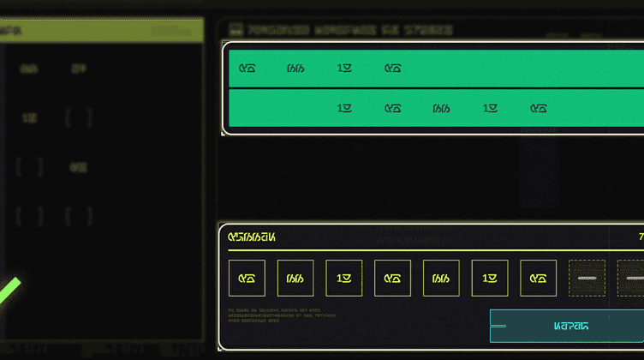The height and width of the screenshot is (360, 644).
Task: Select the top-left glyph in the left matrix panel
Action: (29, 69)
